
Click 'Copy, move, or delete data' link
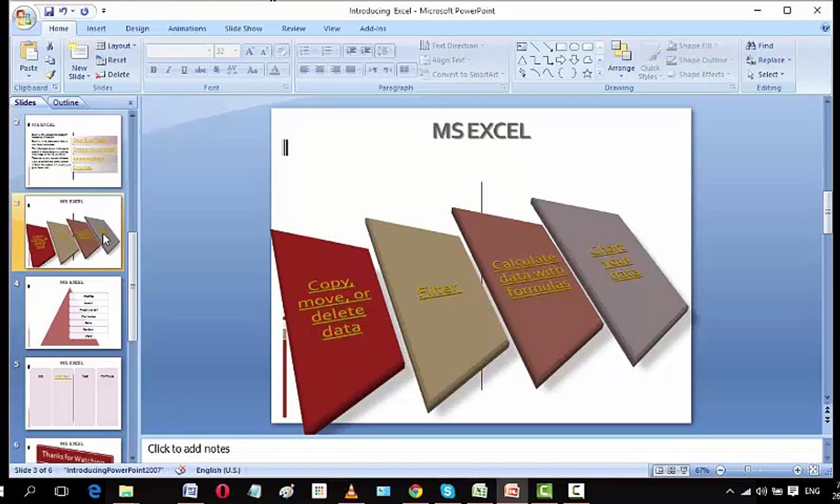click(x=335, y=307)
